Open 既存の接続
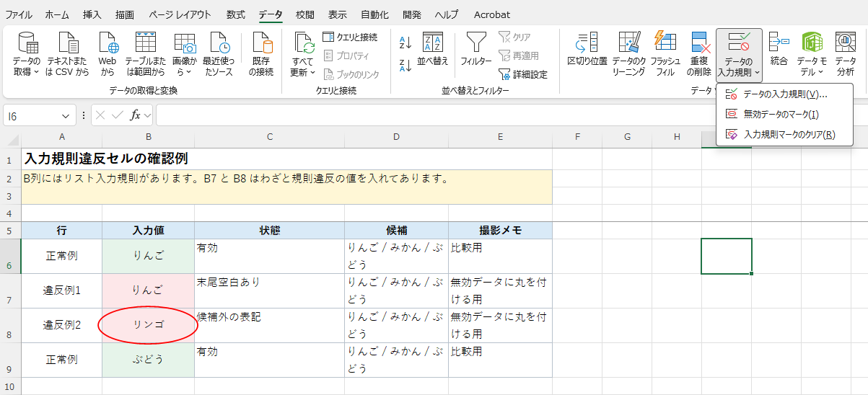This screenshot has width=868, height=395. (261, 55)
